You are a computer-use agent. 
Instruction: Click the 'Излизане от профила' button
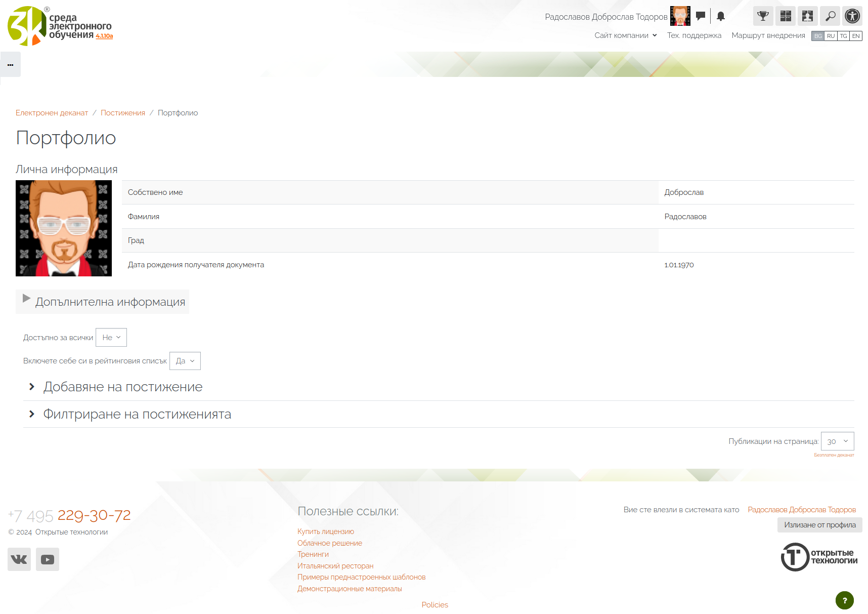(819, 525)
